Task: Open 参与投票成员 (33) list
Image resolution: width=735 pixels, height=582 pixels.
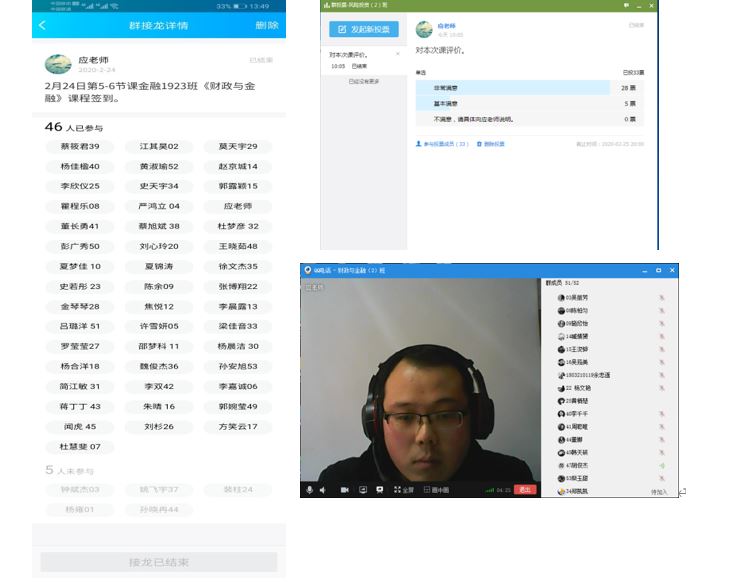Action: pyautogui.click(x=442, y=144)
